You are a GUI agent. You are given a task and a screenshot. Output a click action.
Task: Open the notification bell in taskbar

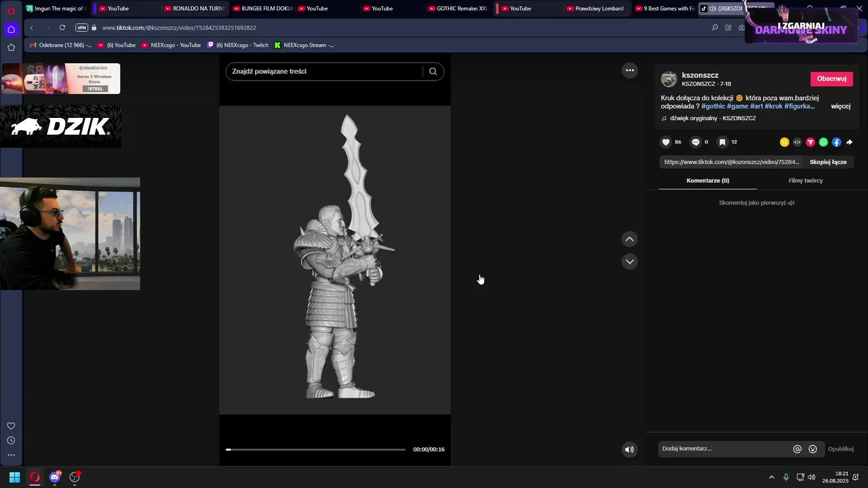coord(856,477)
